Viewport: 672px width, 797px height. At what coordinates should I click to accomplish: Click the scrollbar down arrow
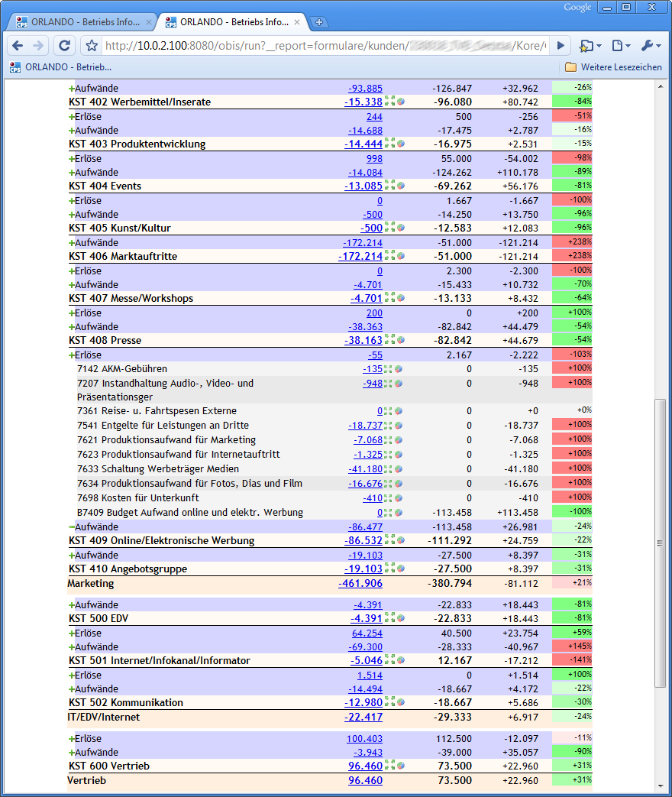click(x=660, y=786)
